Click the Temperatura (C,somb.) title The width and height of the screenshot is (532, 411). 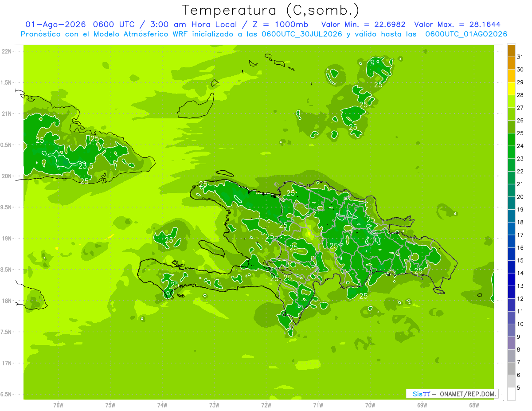tap(270, 10)
